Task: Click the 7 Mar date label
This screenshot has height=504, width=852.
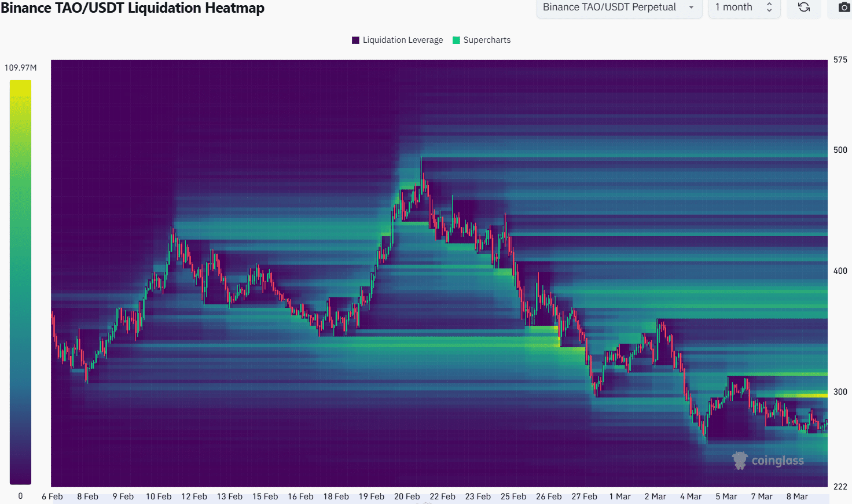Action: pyautogui.click(x=762, y=496)
